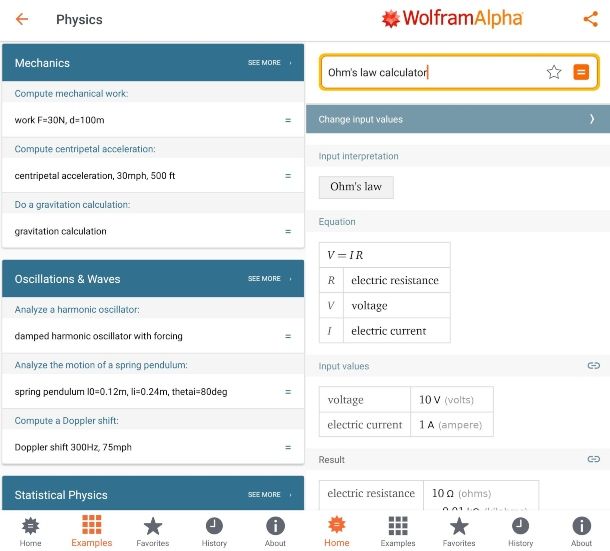Tap the 'Ohm's law' interpretation box

(356, 187)
